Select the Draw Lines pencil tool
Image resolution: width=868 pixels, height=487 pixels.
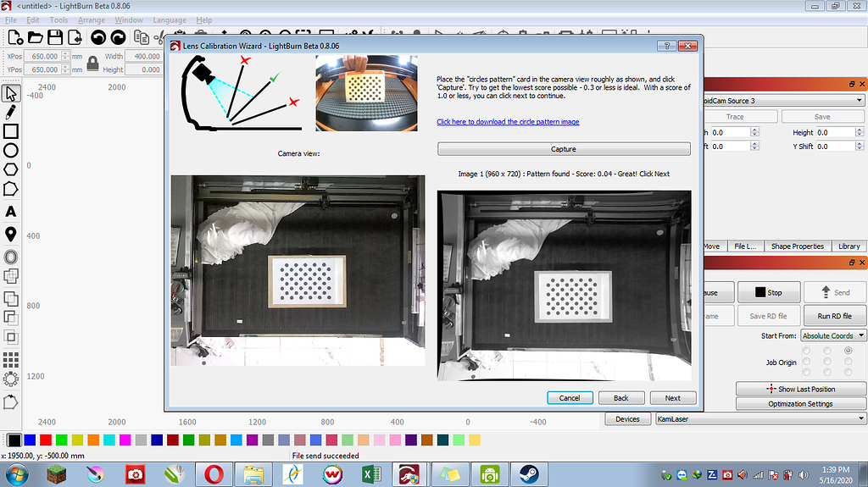coord(10,113)
